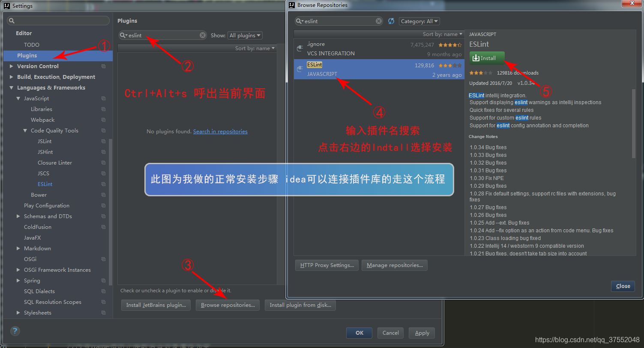Click the eslint search field in Browse Repositories

tap(338, 21)
